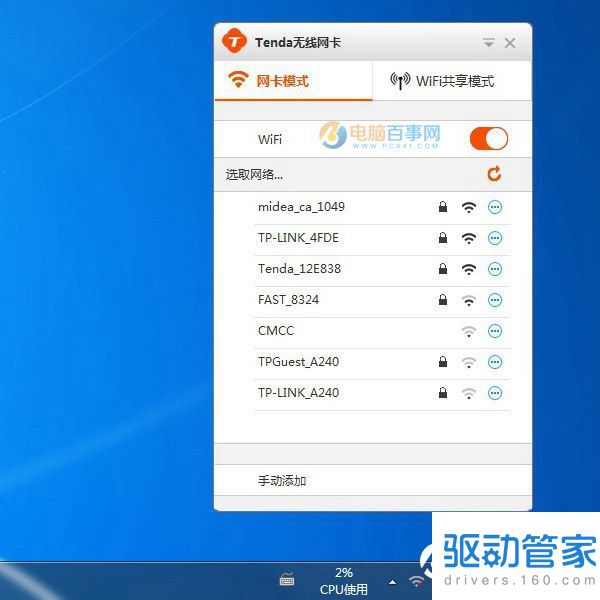Viewport: 600px width, 600px height.
Task: Select the FAST_8324 network
Action: (382, 301)
